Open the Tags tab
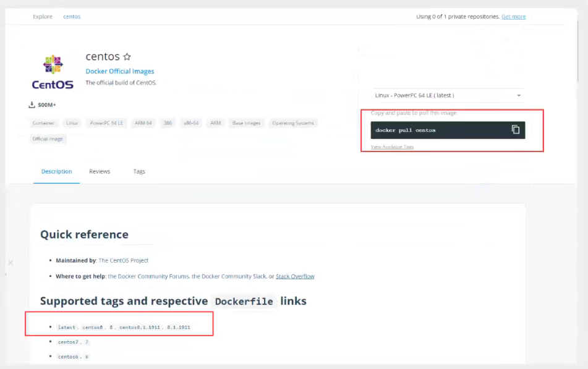Screen dimensions: 588x369 [139, 171]
